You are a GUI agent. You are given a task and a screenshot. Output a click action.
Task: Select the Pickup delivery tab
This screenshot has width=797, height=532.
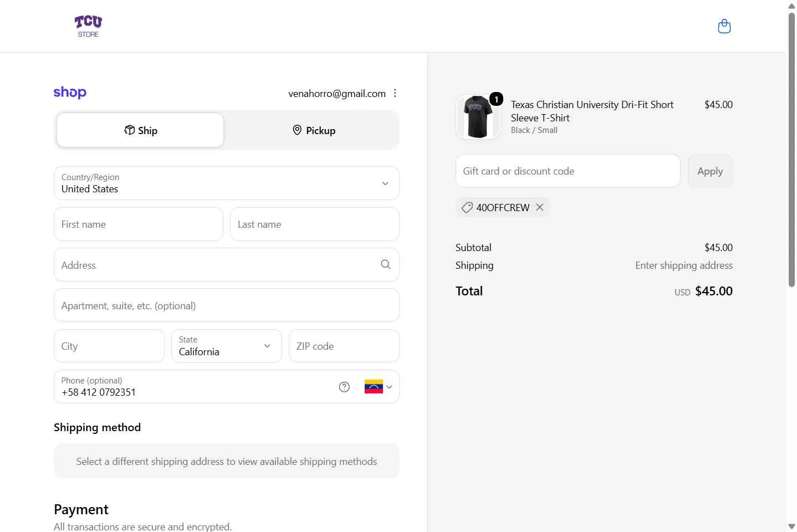(314, 130)
